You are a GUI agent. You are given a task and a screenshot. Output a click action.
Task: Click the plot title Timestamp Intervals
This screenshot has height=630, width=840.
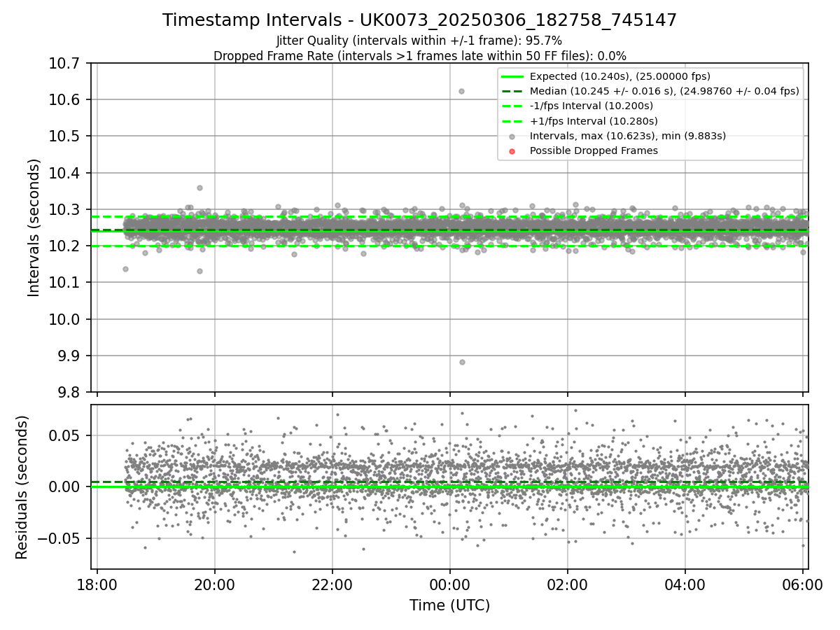(x=419, y=20)
